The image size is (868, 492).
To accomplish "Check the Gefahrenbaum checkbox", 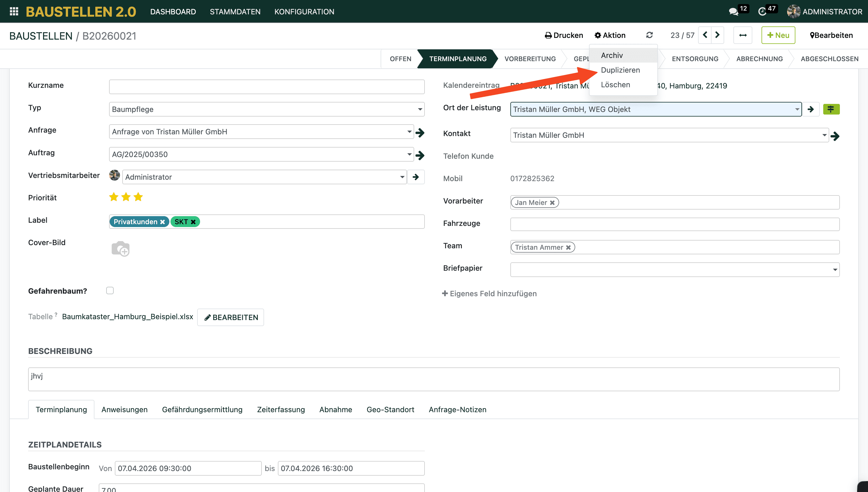I will coord(110,290).
